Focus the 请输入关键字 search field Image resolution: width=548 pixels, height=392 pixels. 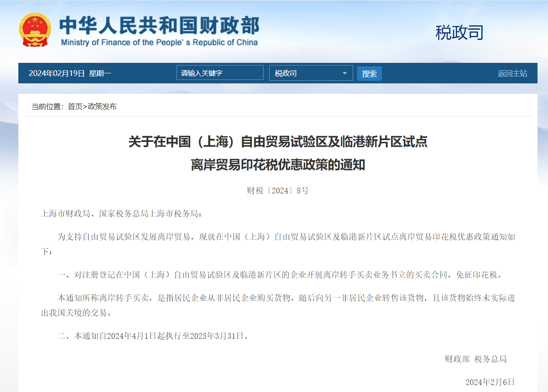pos(220,73)
